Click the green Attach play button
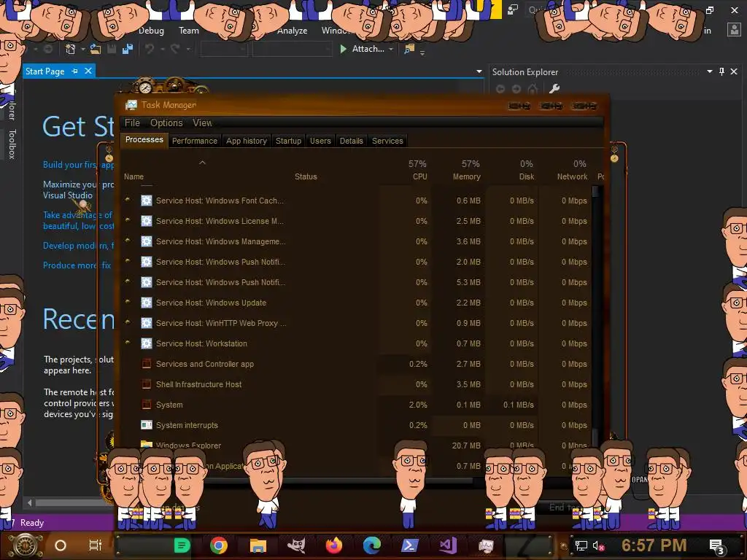Image resolution: width=747 pixels, height=560 pixels. pyautogui.click(x=343, y=49)
